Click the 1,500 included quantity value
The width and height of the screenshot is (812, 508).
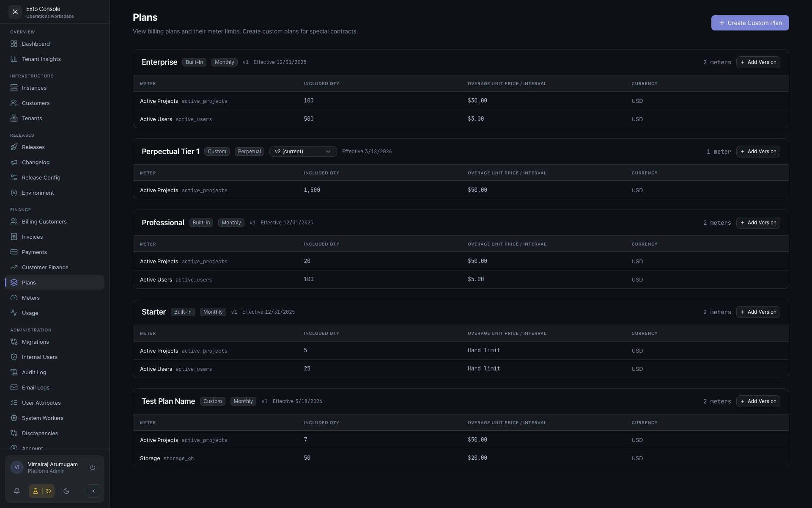[312, 190]
